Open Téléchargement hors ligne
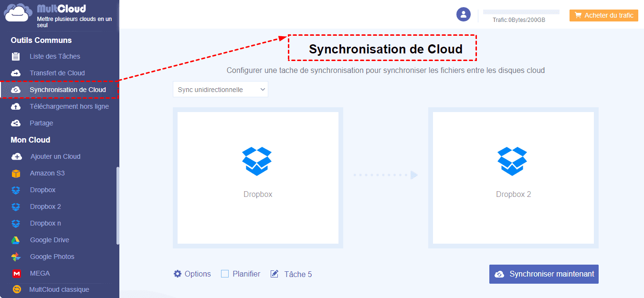The width and height of the screenshot is (644, 298). [69, 106]
